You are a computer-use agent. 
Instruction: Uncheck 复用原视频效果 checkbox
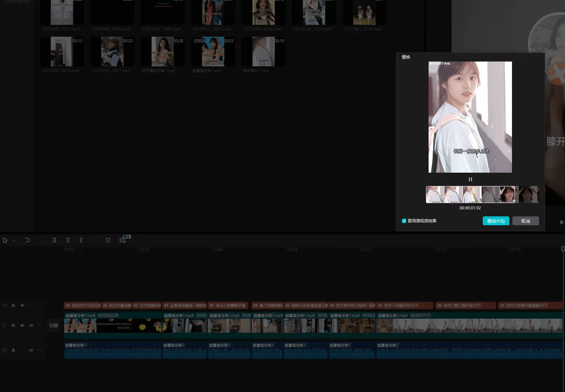click(404, 221)
